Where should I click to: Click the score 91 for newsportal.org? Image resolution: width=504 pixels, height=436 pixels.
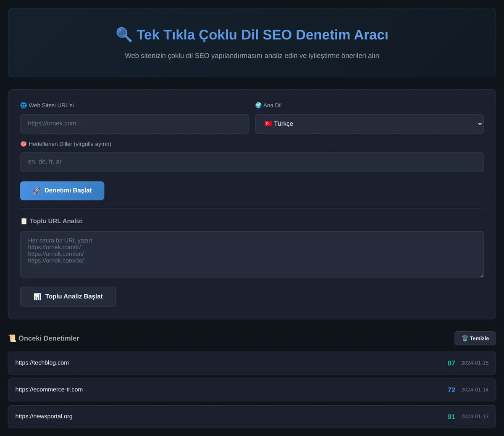point(451,417)
